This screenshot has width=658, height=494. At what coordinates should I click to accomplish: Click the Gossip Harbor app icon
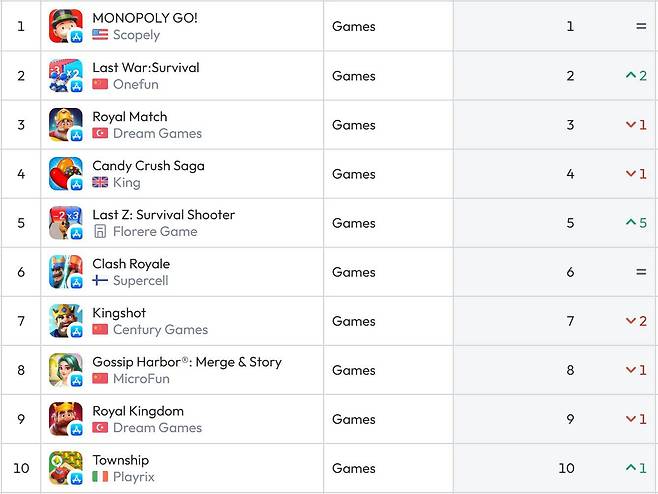click(x=66, y=370)
